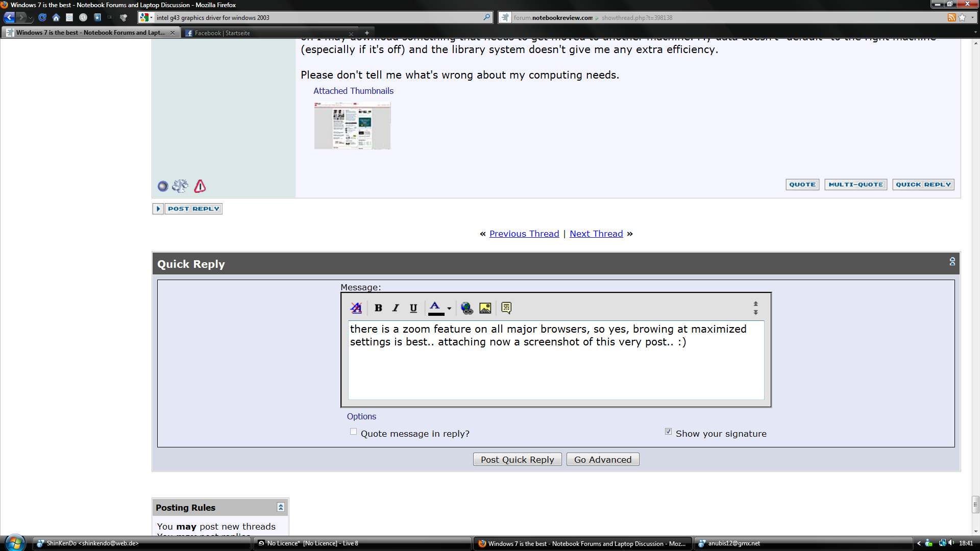
Task: Click the Post Quick Reply button
Action: [x=517, y=460]
